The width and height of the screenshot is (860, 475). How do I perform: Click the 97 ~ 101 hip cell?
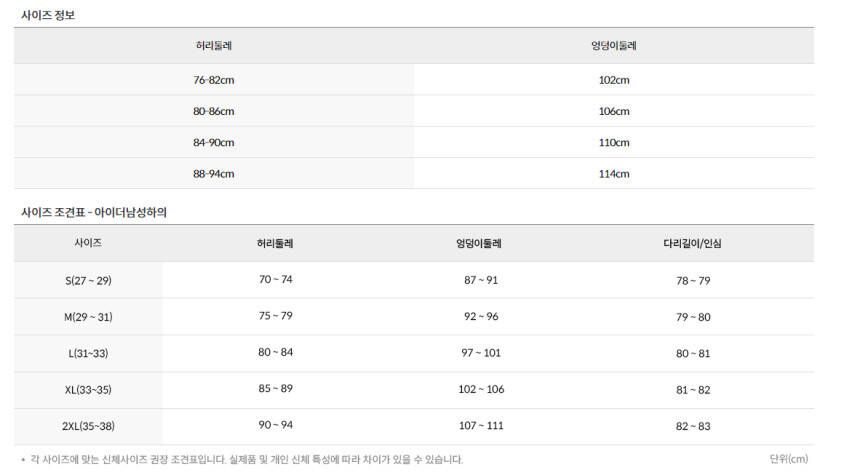tap(480, 353)
